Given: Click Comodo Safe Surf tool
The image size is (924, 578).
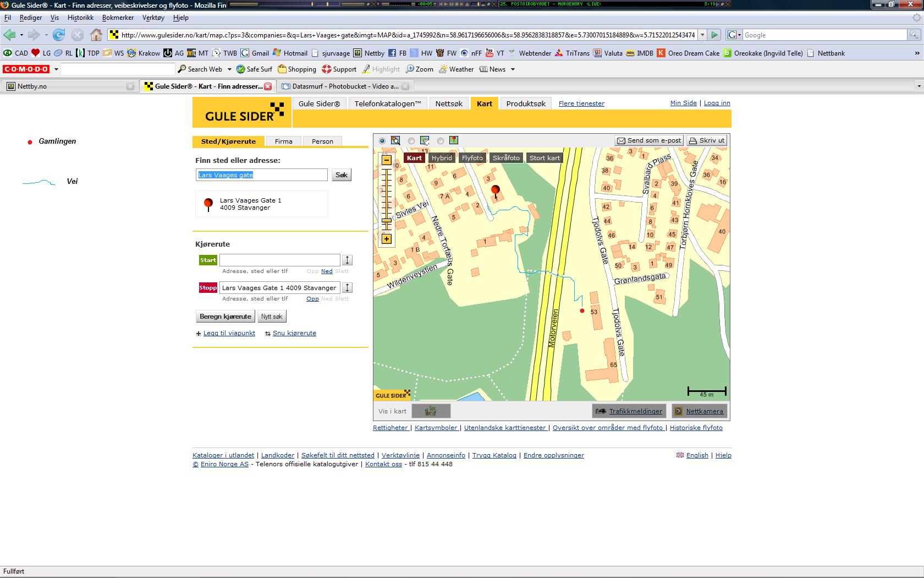Looking at the screenshot, I should pos(254,69).
